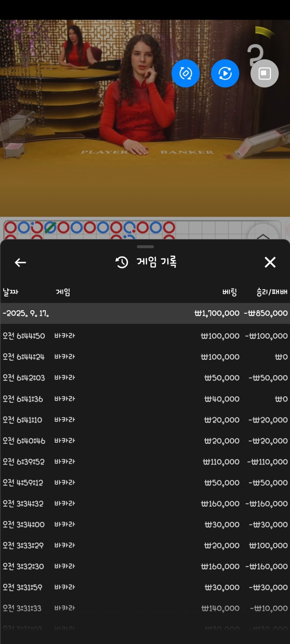
Task: Tap the panel drag handle bar
Action: 145,247
